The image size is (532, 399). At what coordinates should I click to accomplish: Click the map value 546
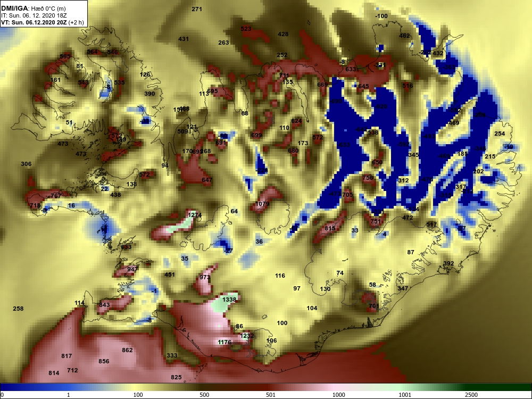point(112,52)
